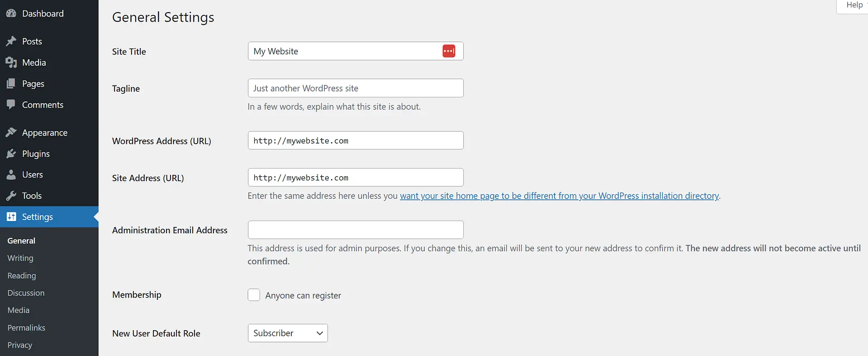
Task: Click the Pages stacked-sheets icon
Action: click(x=11, y=83)
